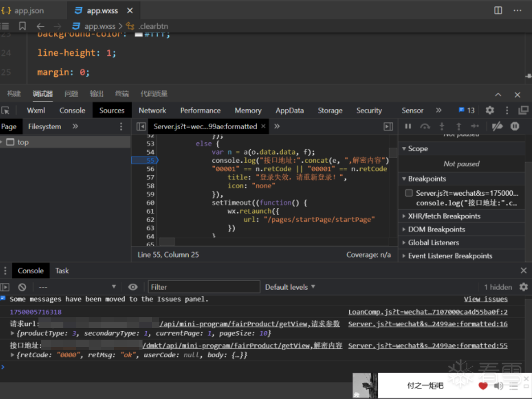Enable the Server.js breakpoint checkbox
Viewport: 532px width, 399px height.
[x=409, y=193]
